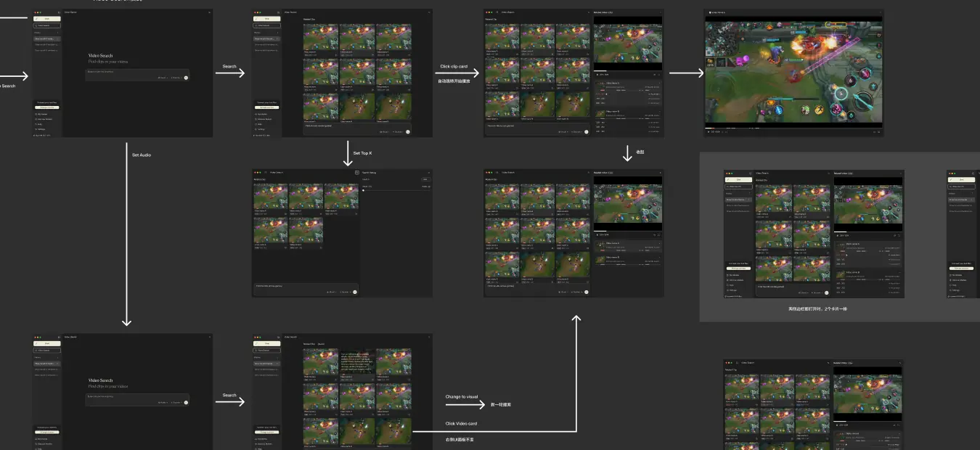Click New button in gray-highlighted sidebar mockup
Screen dimensions: 980x450
(x=738, y=179)
